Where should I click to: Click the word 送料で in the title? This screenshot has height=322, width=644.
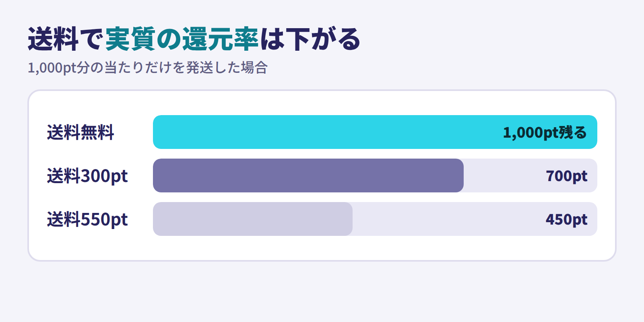[66, 39]
